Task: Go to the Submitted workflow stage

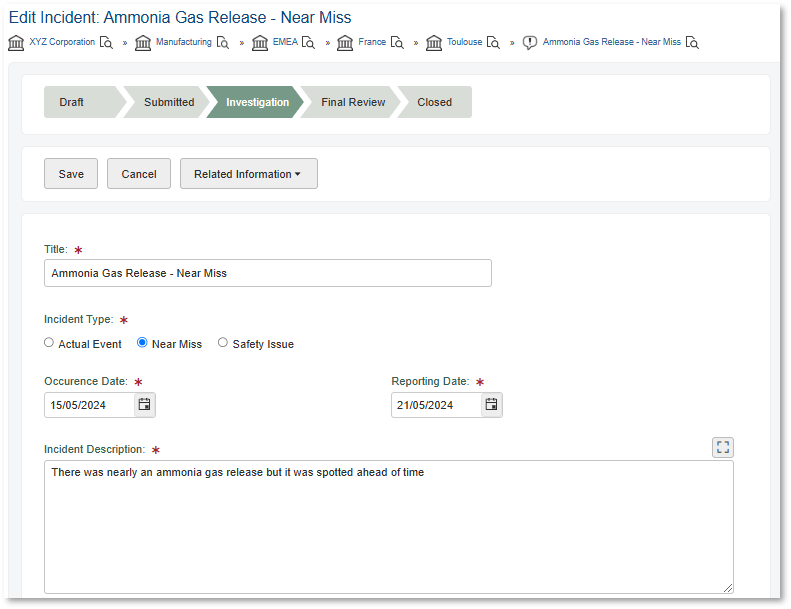Action: pos(167,102)
